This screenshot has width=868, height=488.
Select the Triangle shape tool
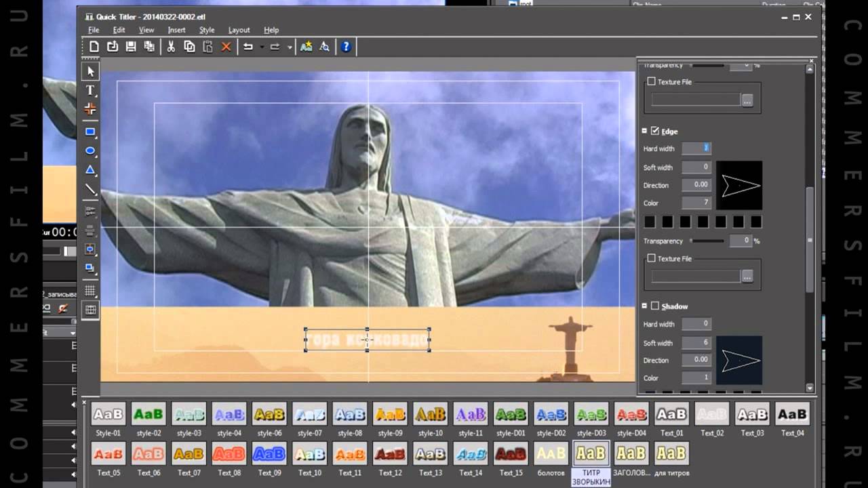click(x=90, y=170)
